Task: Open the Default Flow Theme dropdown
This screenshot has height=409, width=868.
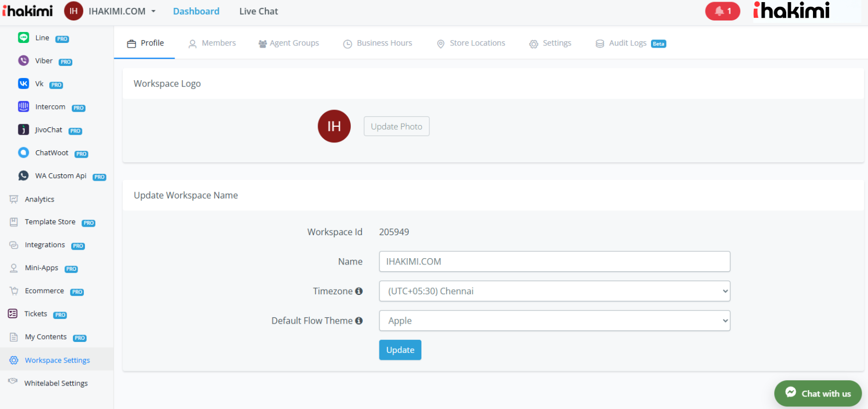Action: pos(554,321)
